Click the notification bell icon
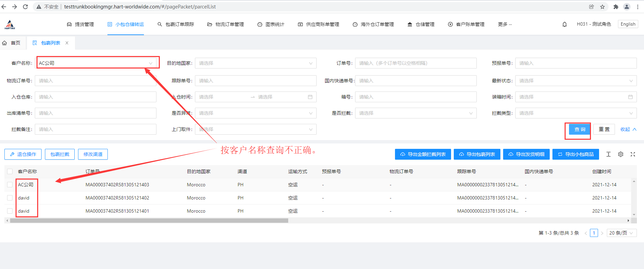This screenshot has height=269, width=644. click(564, 24)
